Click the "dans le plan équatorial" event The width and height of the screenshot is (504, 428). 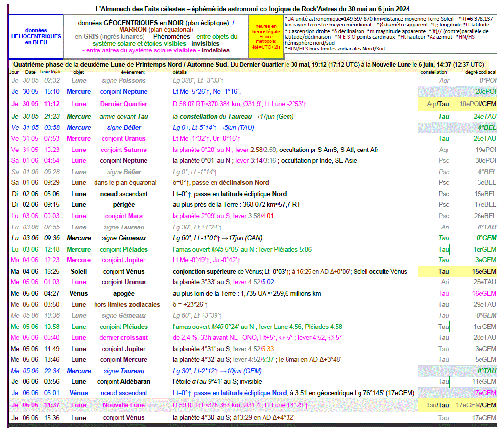[x=125, y=182]
